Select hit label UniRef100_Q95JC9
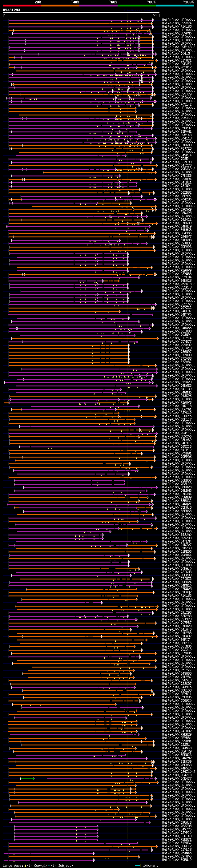The image size is (197, 868). point(177,94)
